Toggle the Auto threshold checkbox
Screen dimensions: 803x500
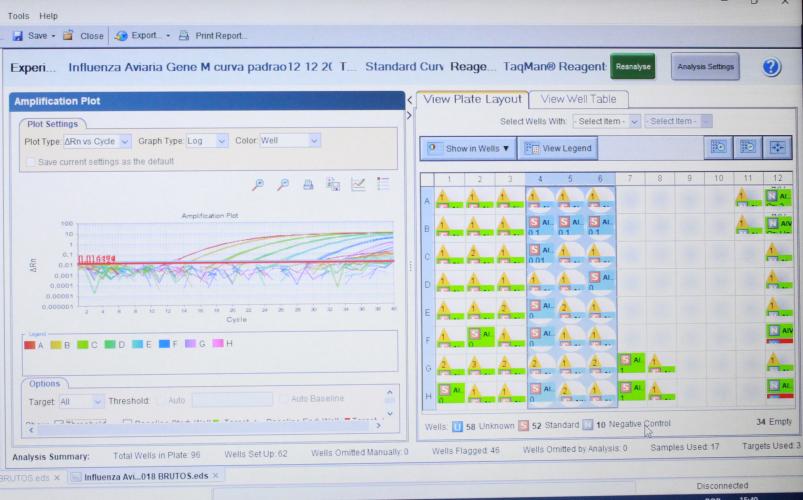pyautogui.click(x=159, y=401)
